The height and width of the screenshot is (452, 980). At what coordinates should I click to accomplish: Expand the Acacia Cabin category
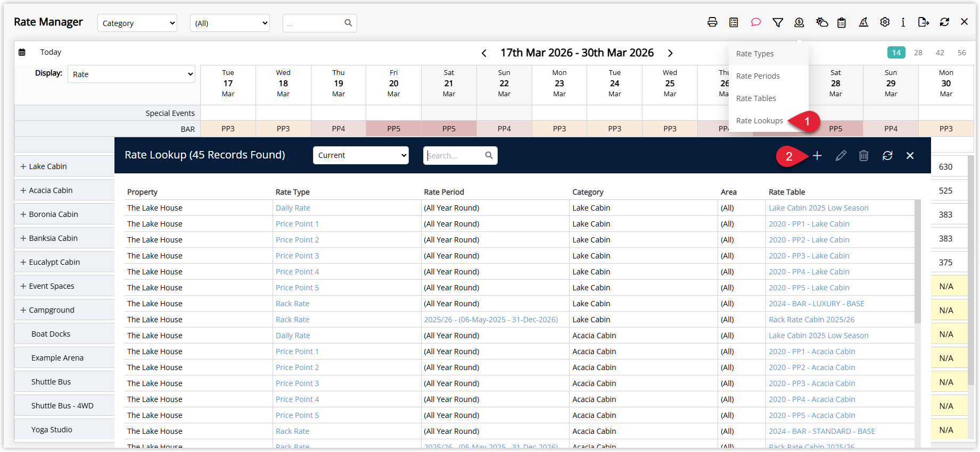pos(23,190)
